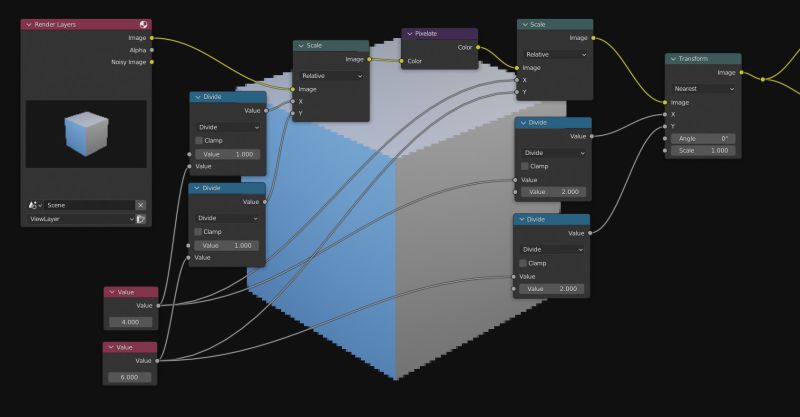The width and height of the screenshot is (800, 417).
Task: Click the Pixelate Color input socket
Action: (402, 61)
